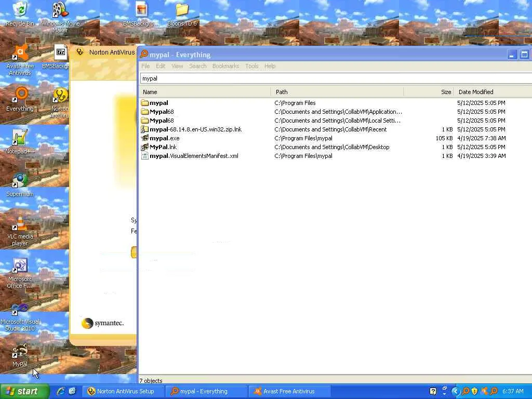Click the Norton shield tray icon
This screenshot has height=399, width=532.
pos(475,391)
